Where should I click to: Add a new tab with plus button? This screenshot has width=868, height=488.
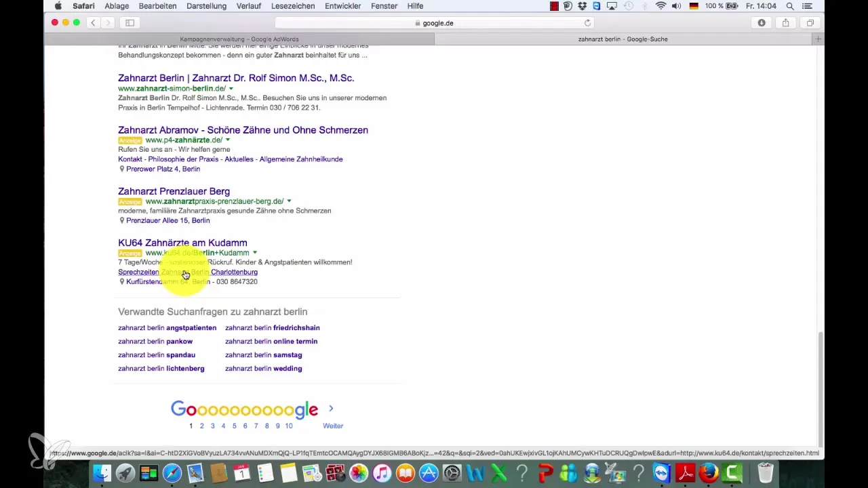(x=818, y=39)
